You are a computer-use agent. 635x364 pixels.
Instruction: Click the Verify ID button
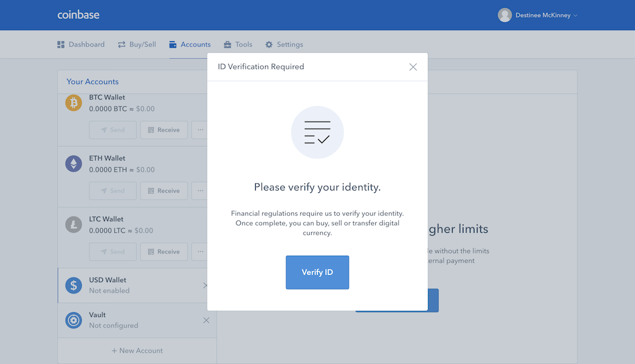[317, 272]
